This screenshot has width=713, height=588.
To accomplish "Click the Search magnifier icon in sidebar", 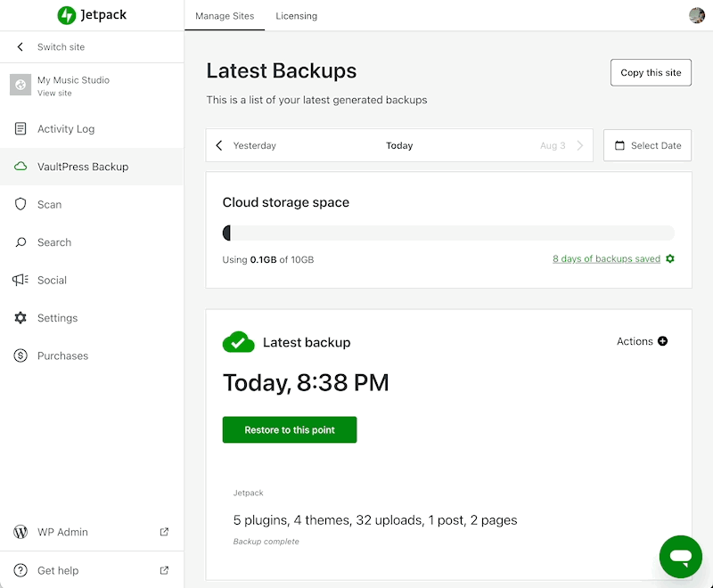I will pos(20,242).
